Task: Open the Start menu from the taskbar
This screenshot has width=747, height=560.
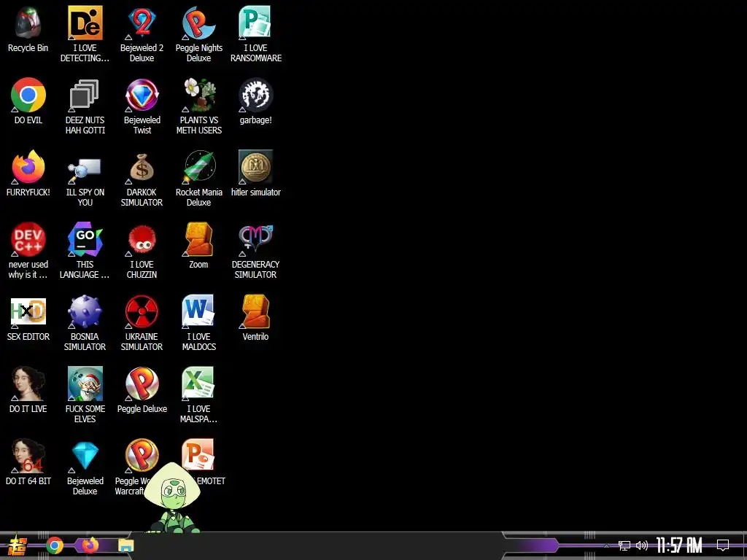Action: (x=17, y=545)
